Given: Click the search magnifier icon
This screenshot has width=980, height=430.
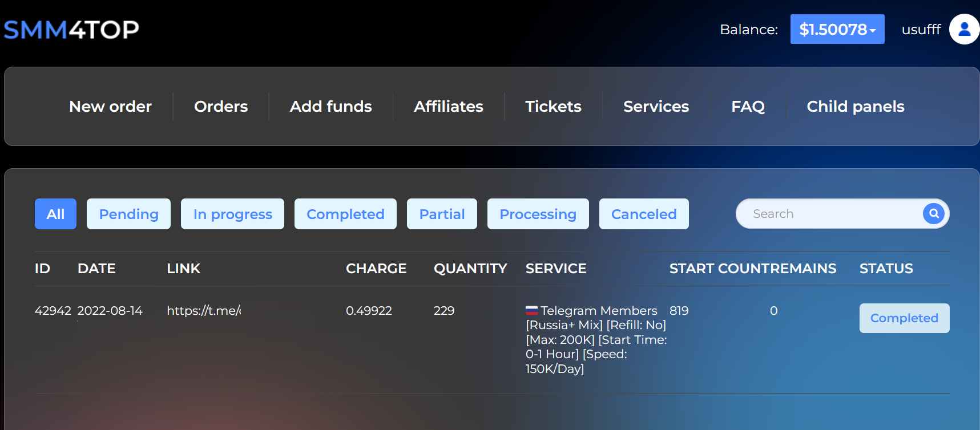Looking at the screenshot, I should click(934, 214).
